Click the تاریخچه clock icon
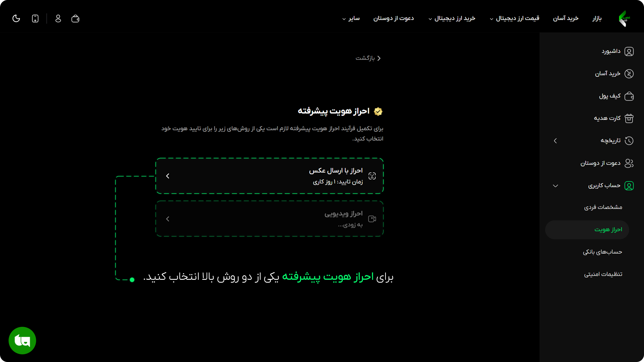Viewport: 644px width, 362px height. tap(629, 141)
